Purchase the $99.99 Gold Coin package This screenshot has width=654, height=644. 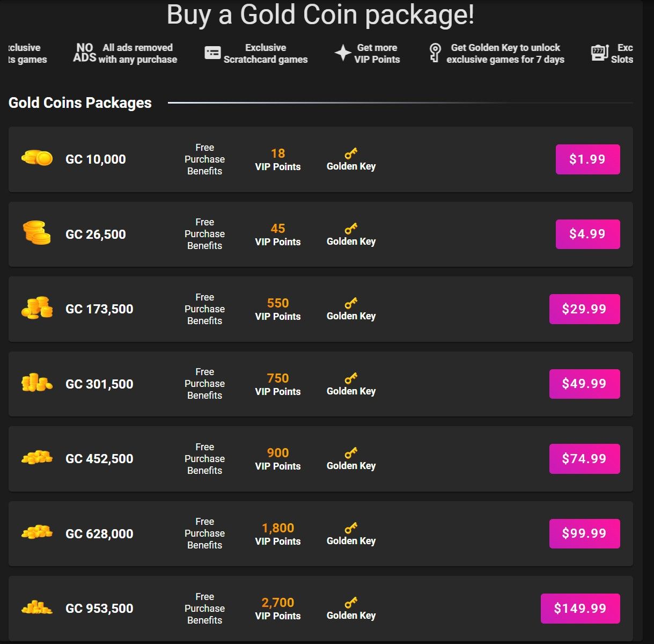click(584, 533)
